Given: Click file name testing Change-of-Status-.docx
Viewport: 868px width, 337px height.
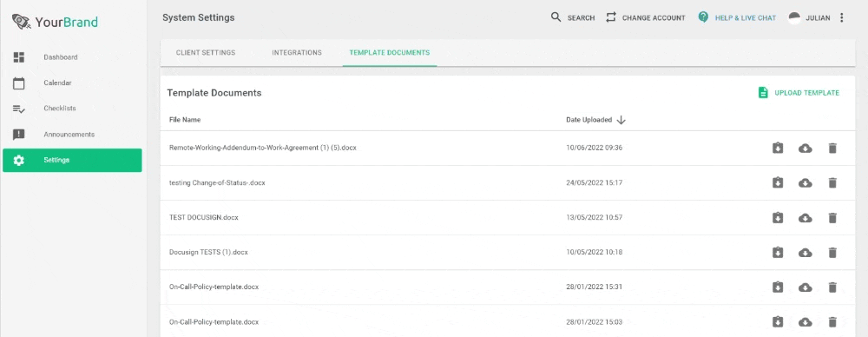Looking at the screenshot, I should (x=217, y=183).
